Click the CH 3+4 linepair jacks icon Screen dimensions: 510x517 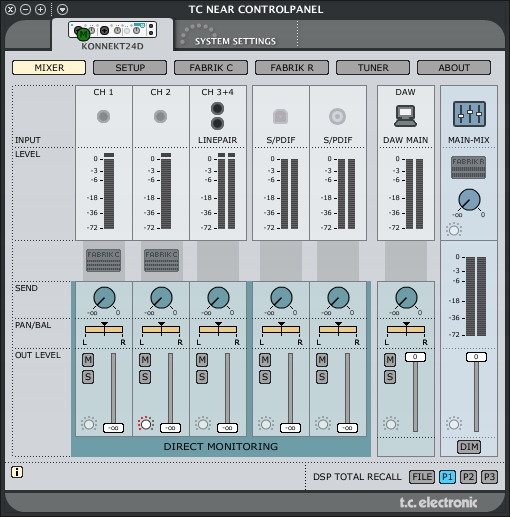[x=217, y=116]
